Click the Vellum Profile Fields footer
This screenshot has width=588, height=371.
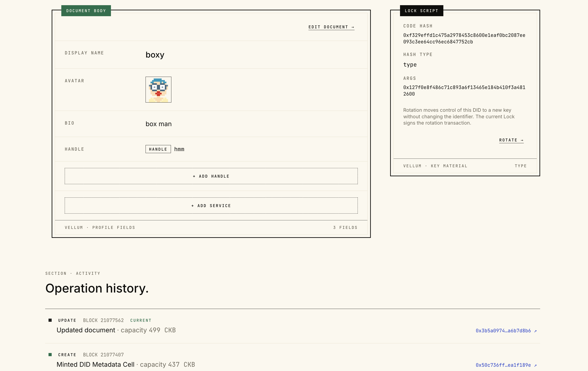point(100,228)
